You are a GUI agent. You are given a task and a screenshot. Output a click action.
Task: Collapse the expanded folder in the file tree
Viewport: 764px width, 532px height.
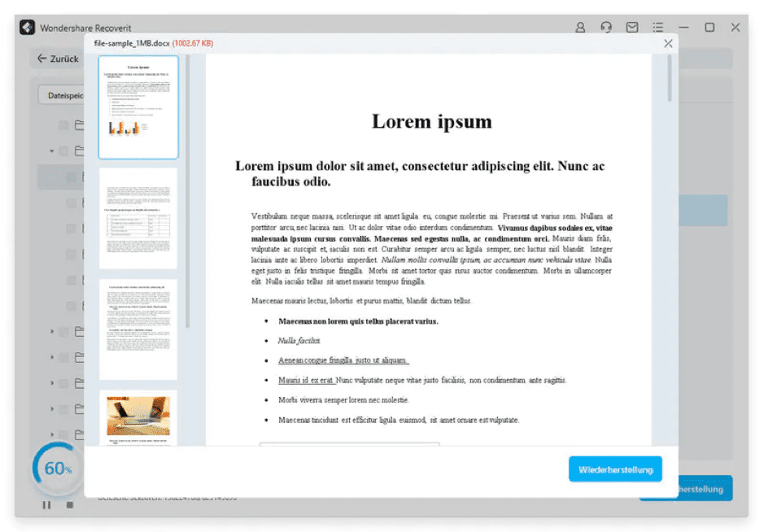(51, 151)
